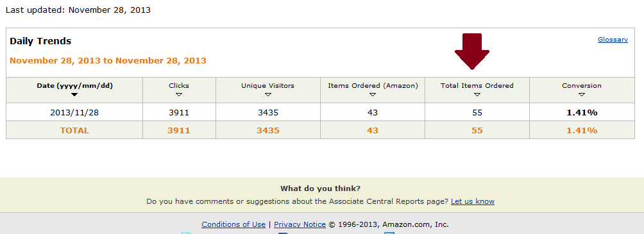Sort Conversion column with its arrow
The height and width of the screenshot is (234, 644).
pos(582,95)
